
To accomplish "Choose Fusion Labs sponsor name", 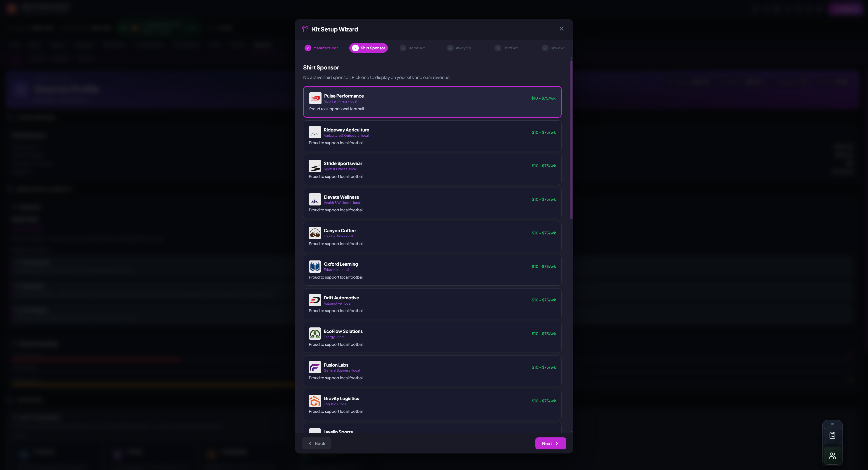I will pos(336,365).
